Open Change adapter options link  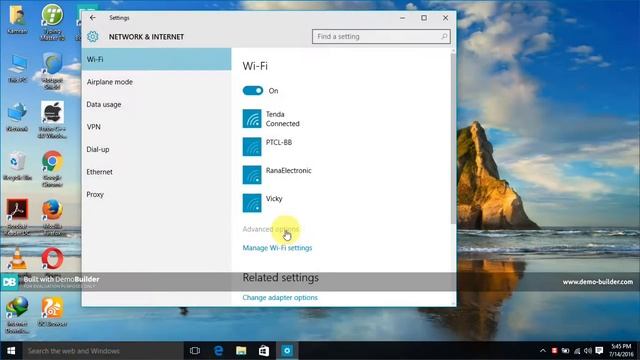pos(280,298)
